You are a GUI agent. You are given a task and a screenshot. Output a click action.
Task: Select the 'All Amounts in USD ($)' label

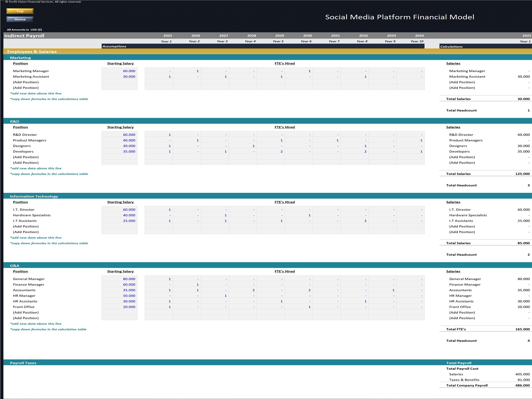point(24,30)
